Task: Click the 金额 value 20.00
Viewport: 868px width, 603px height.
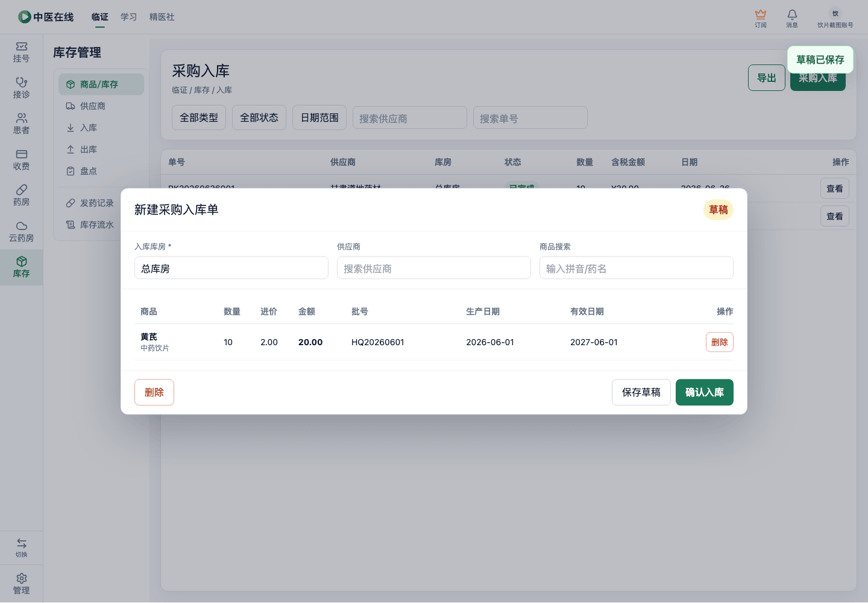Action: tap(310, 342)
